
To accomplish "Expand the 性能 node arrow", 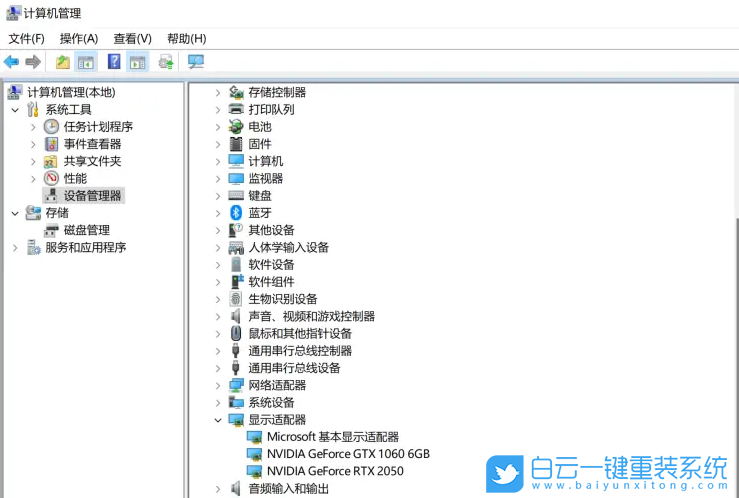I will click(33, 179).
